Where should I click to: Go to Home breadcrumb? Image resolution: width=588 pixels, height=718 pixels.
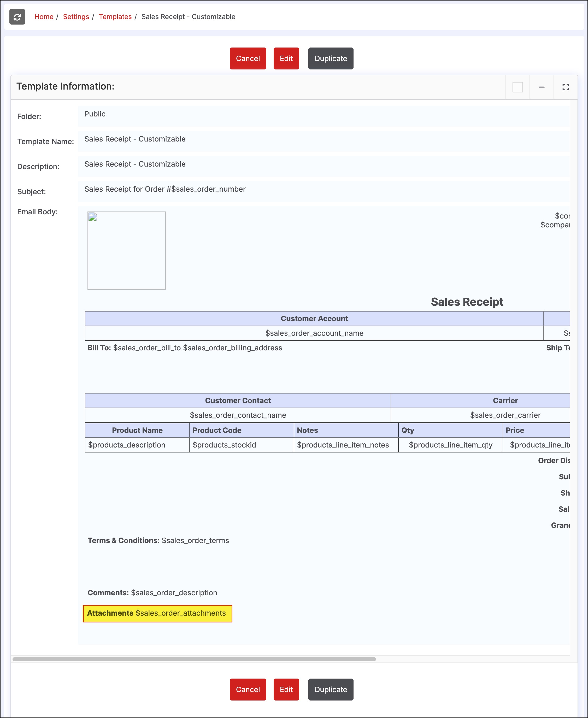click(44, 17)
